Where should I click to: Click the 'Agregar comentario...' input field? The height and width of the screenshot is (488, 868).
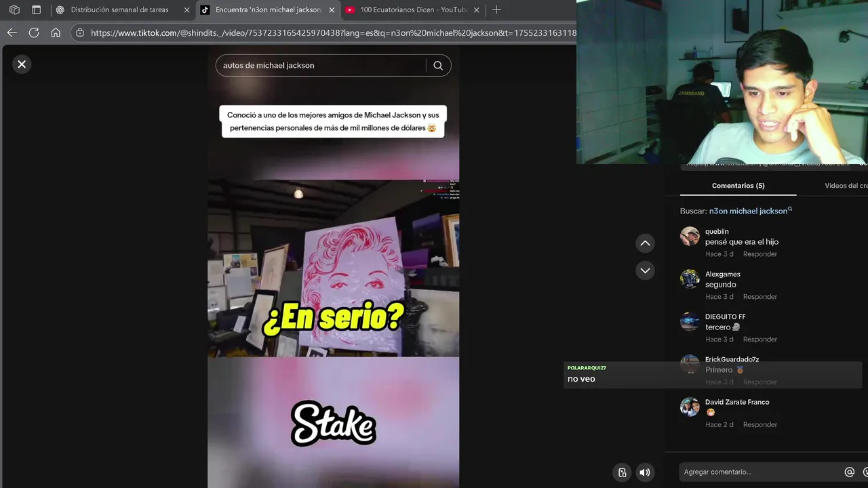pos(759,472)
